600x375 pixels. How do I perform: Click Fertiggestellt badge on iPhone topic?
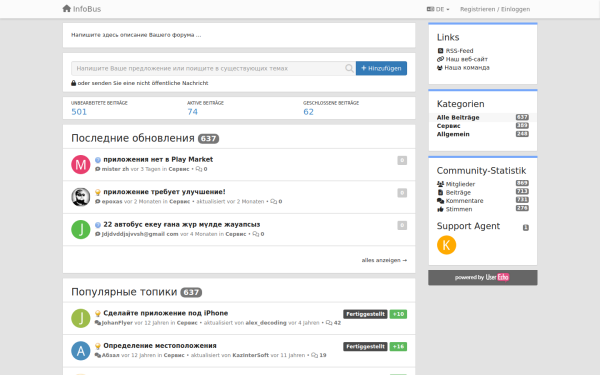[365, 314]
